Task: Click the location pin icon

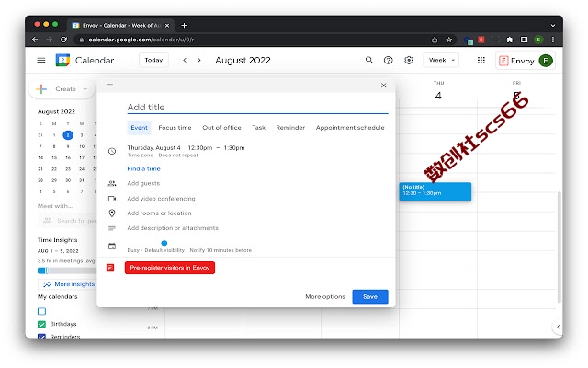Action: [x=112, y=213]
